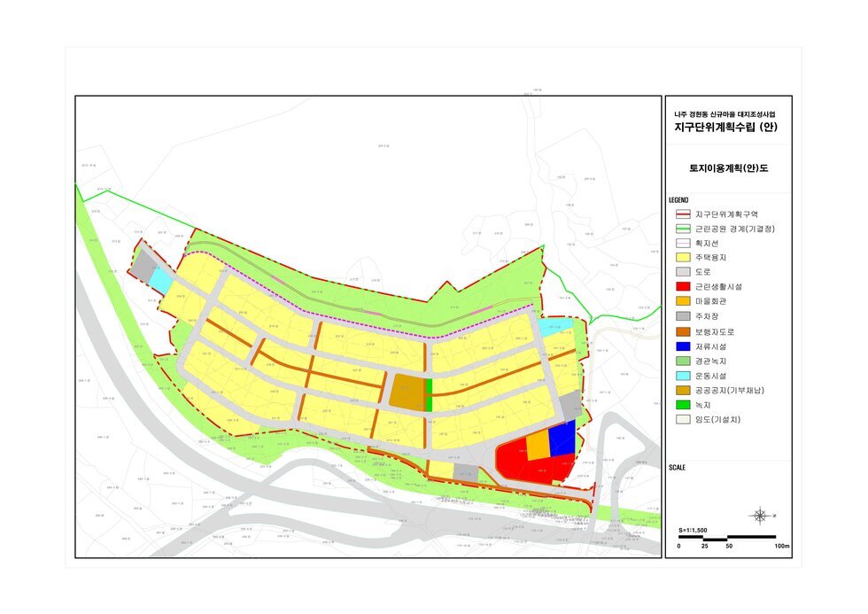The height and width of the screenshot is (614, 868).
Task: Click the blue retention facility parcel on map
Action: click(562, 439)
